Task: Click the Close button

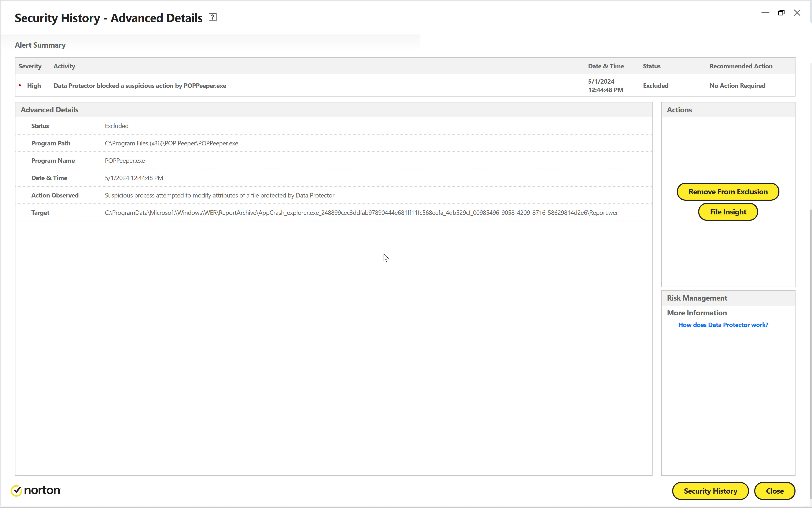Action: (x=774, y=491)
